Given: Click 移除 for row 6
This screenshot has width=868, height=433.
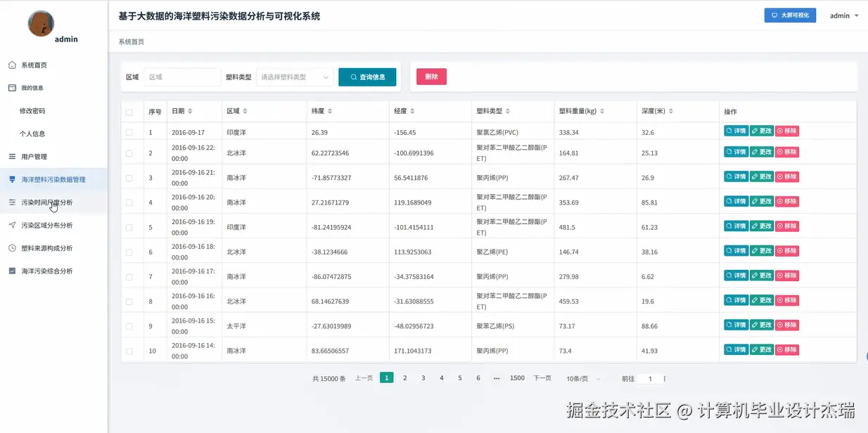Looking at the screenshot, I should coord(786,250).
